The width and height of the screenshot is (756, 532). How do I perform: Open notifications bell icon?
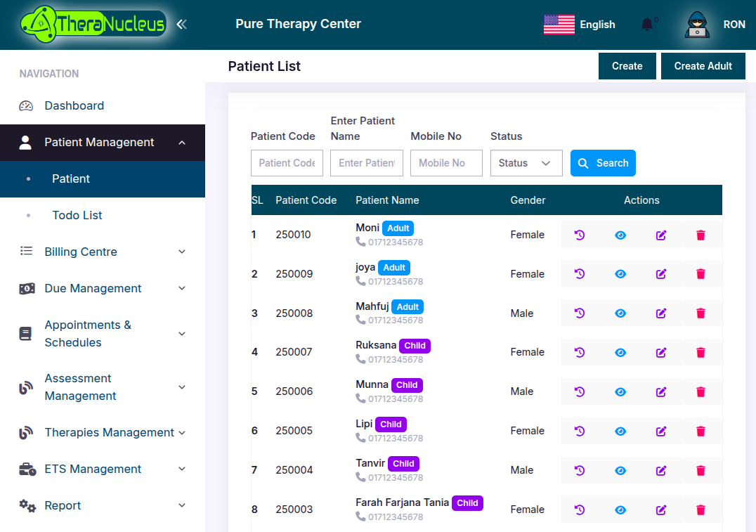click(x=647, y=24)
